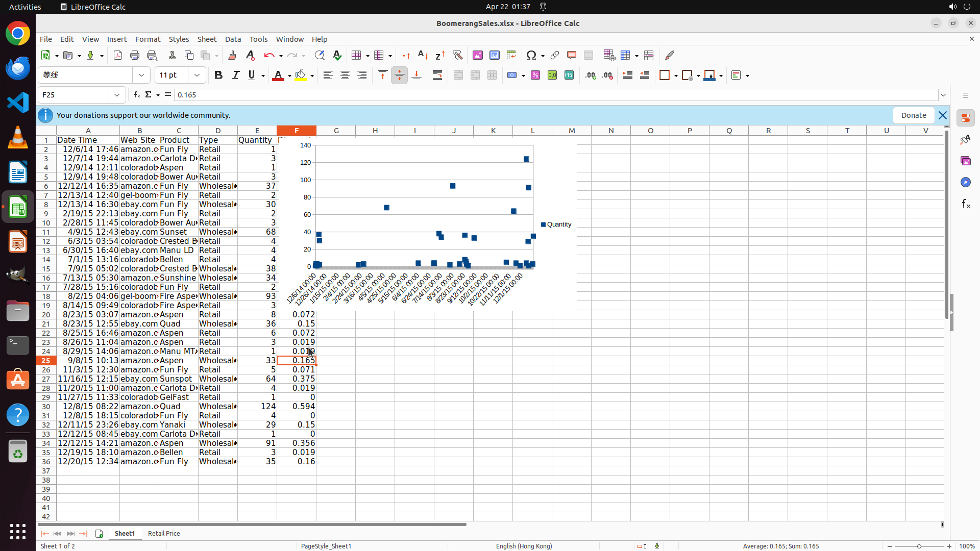This screenshot has width=980, height=551.
Task: Click the Clone Formatting paintbrush icon
Action: coord(232,55)
